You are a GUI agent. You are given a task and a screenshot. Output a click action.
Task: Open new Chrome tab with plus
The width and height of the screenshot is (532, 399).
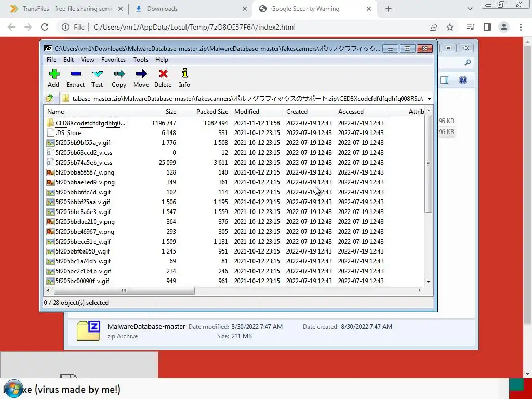(x=389, y=9)
